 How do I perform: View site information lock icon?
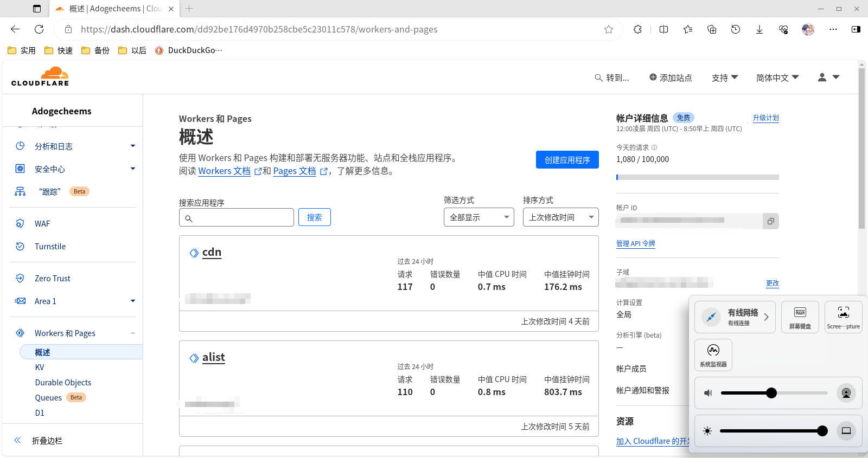coord(68,29)
